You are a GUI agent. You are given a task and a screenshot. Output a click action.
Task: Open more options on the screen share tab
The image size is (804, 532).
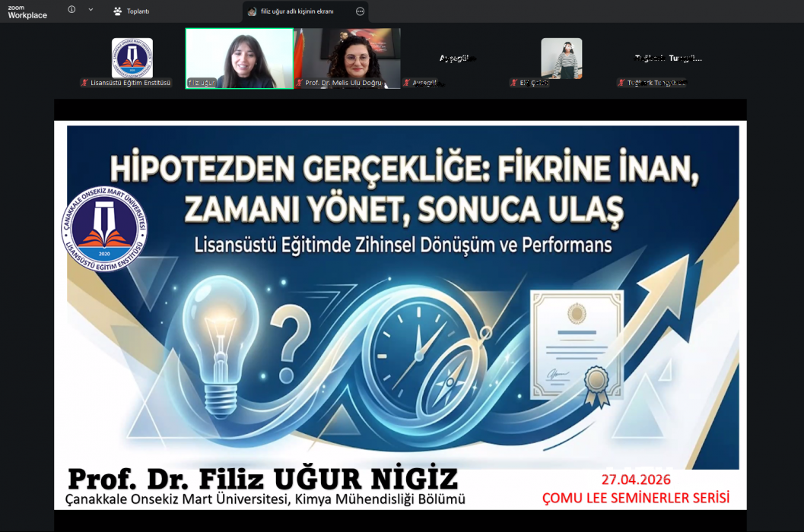pyautogui.click(x=360, y=11)
